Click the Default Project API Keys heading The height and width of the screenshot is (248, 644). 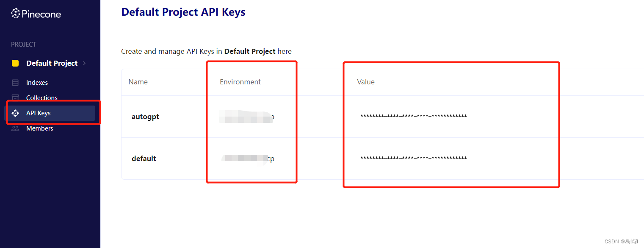pyautogui.click(x=183, y=12)
